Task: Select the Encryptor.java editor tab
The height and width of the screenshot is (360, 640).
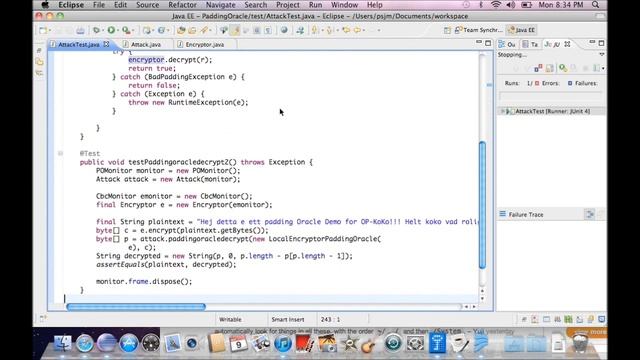Action: pos(204,44)
